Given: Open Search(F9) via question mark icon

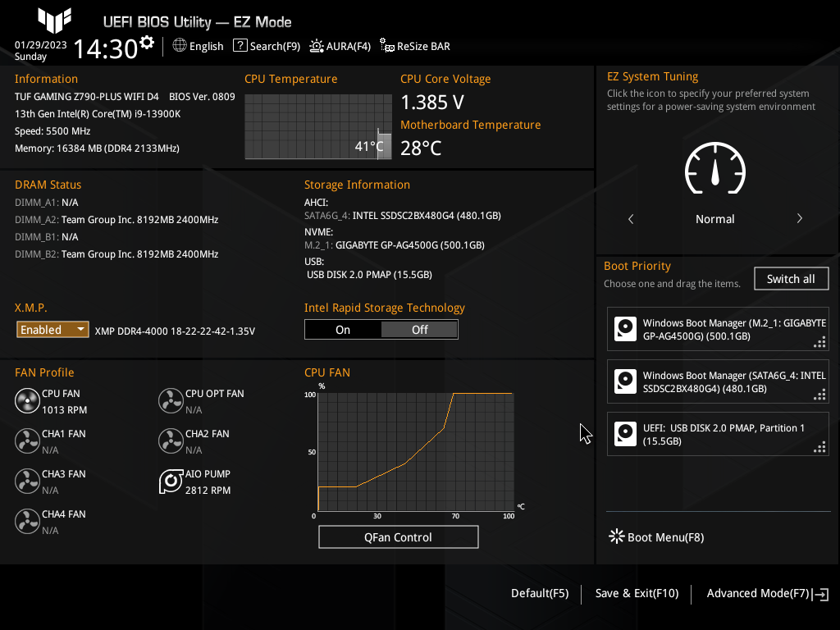Looking at the screenshot, I should (240, 46).
